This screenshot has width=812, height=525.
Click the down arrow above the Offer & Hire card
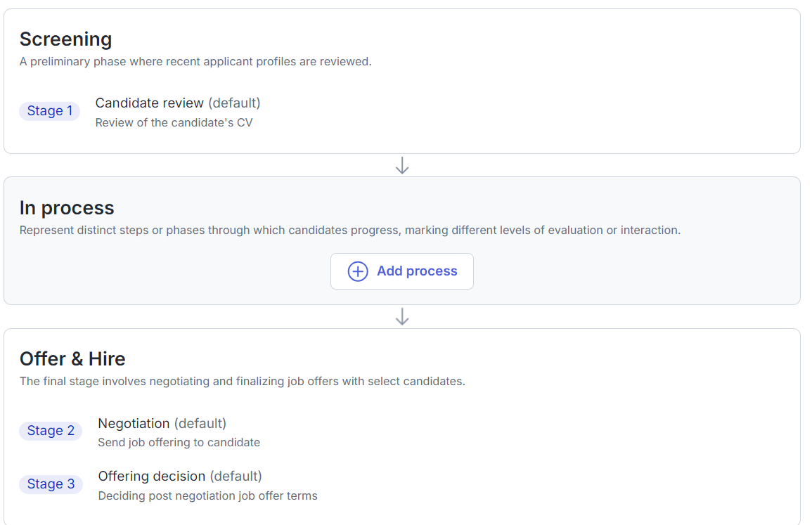[x=402, y=317]
